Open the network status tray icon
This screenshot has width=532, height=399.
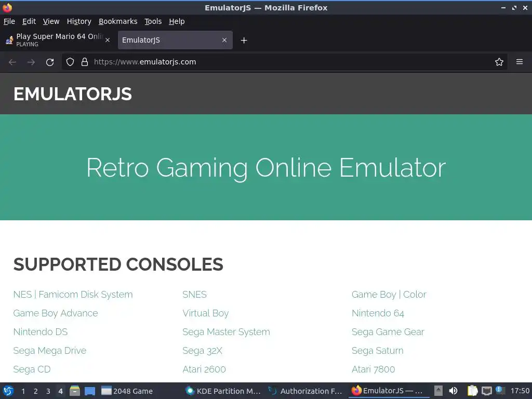(x=486, y=391)
